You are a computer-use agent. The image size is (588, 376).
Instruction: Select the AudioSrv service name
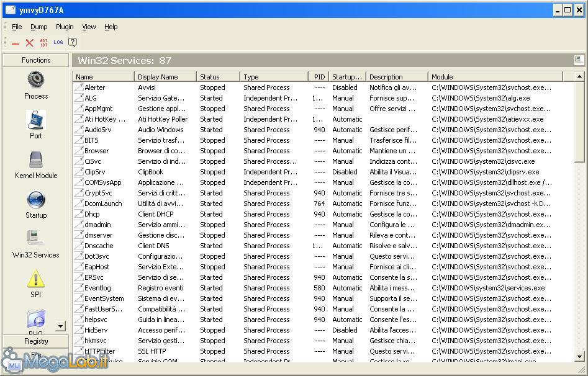point(98,130)
